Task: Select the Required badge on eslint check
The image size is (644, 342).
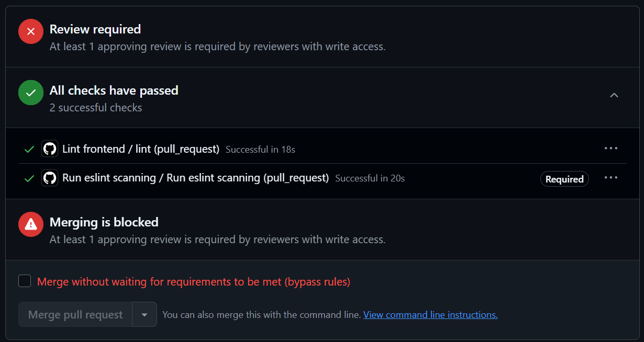Action: click(x=564, y=178)
